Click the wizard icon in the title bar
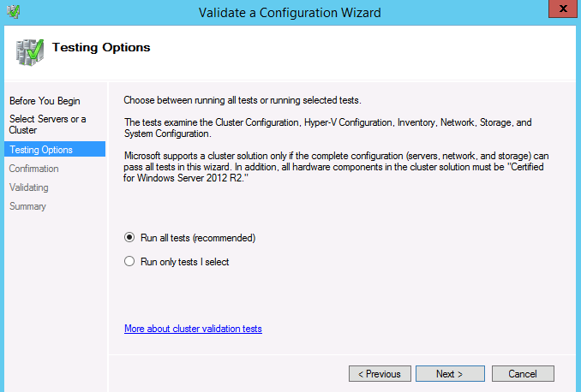Screen dimensions: 581x392 pos(14,11)
